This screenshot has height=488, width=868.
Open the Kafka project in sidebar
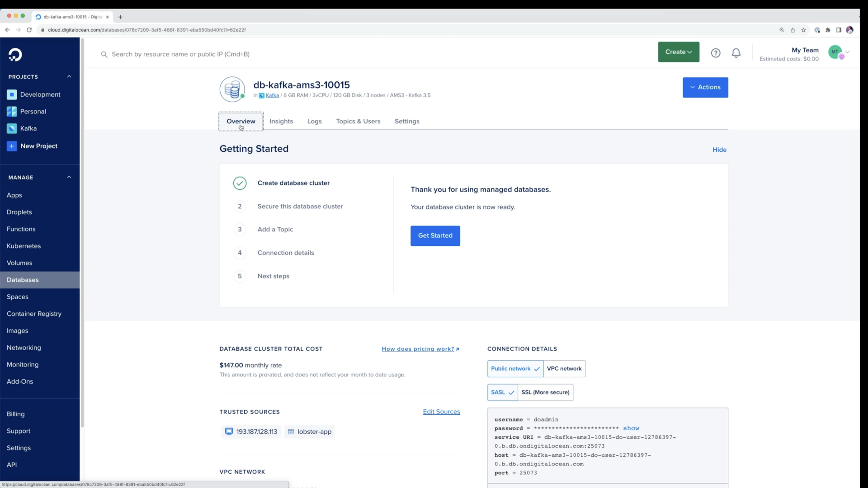[x=28, y=128]
